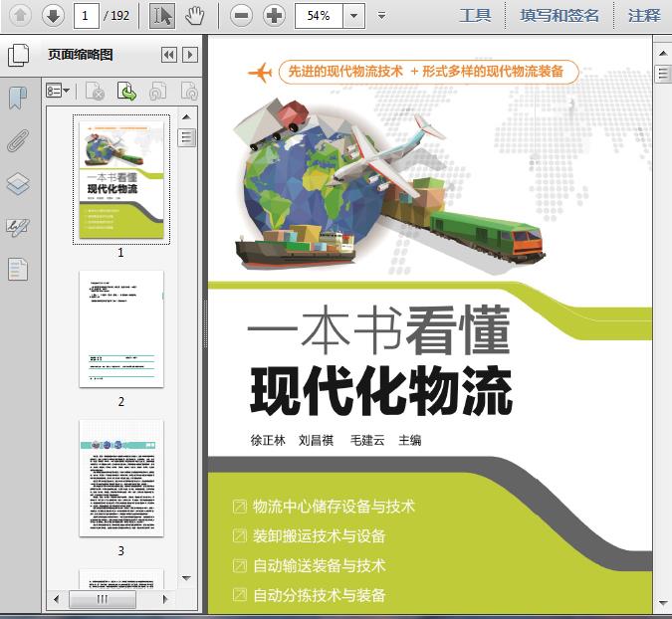672x619 pixels.
Task: Select the page 3 thumbnail
Action: (121, 479)
